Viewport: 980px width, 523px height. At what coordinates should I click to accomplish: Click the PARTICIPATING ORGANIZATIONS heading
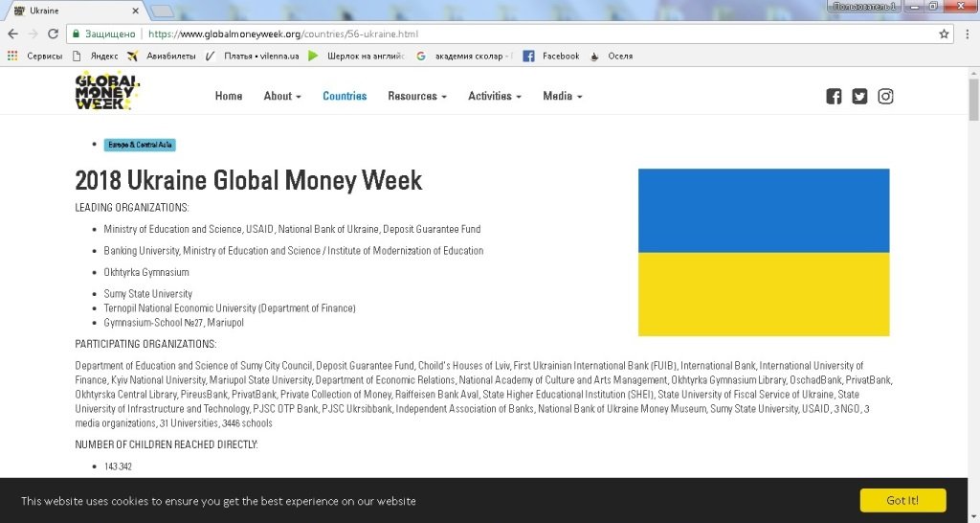click(145, 344)
